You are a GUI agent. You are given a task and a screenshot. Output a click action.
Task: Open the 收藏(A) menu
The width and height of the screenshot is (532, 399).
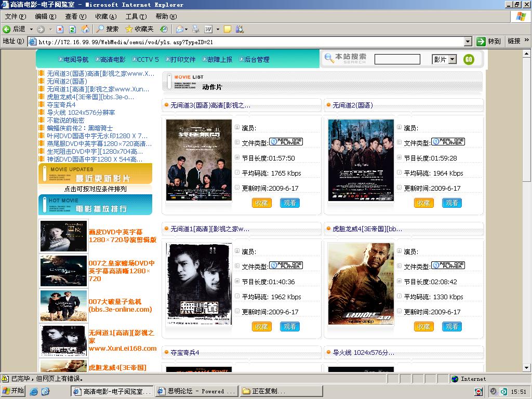106,16
